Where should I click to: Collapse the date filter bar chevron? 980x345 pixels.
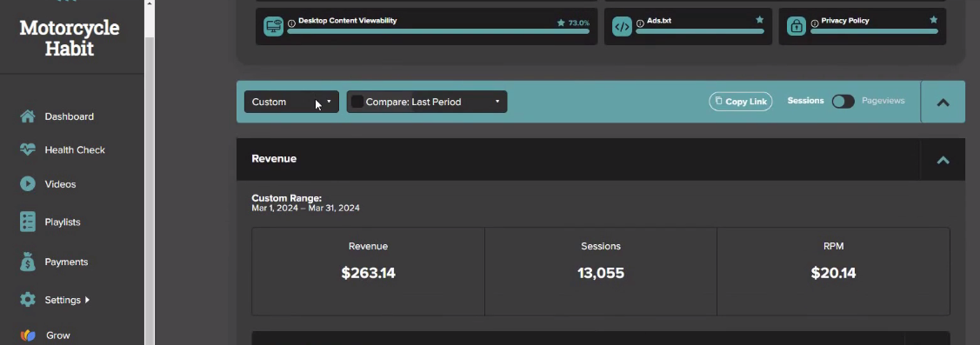coord(943,103)
